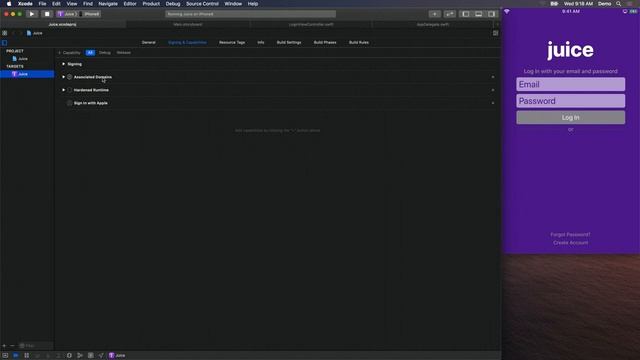Tap Forgot Password? link in simulator
The height and width of the screenshot is (360, 640).
(570, 235)
